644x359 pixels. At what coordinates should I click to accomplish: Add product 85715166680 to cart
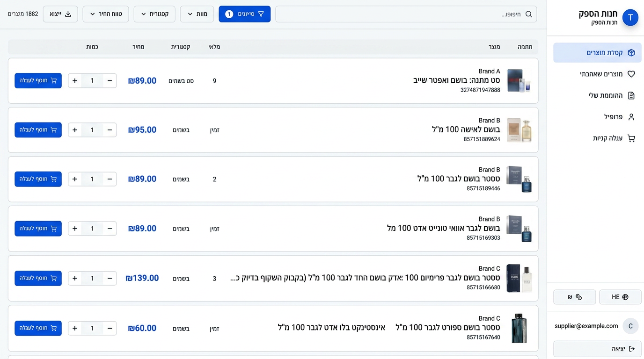click(38, 278)
